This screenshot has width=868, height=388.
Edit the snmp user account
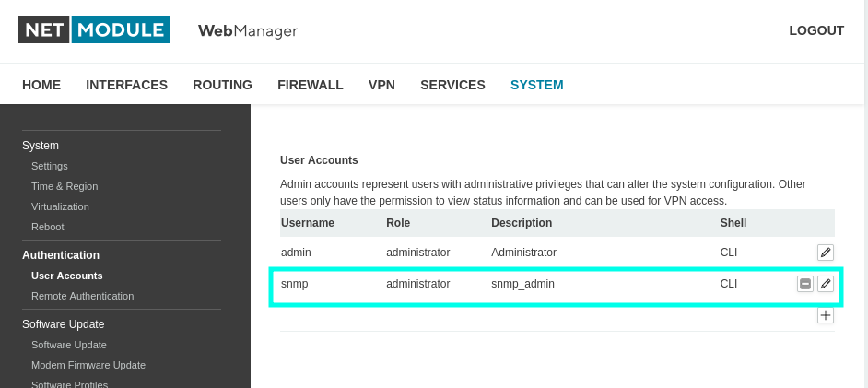pyautogui.click(x=826, y=284)
